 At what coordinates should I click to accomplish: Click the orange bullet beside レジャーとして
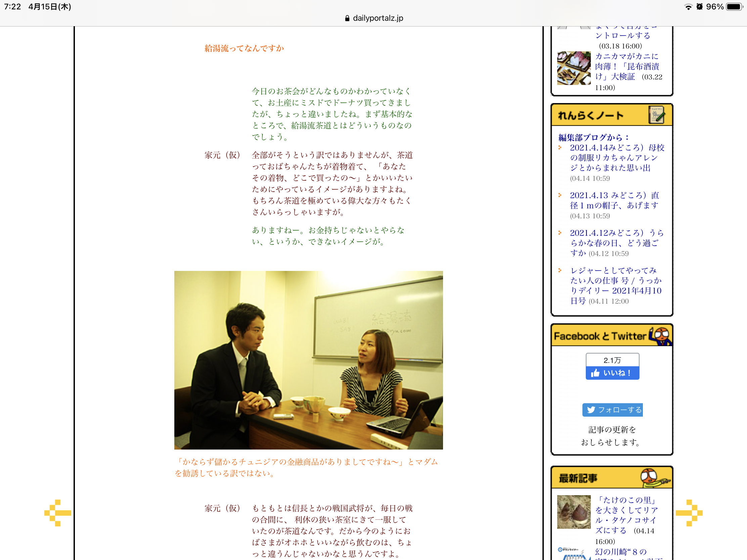point(560,270)
